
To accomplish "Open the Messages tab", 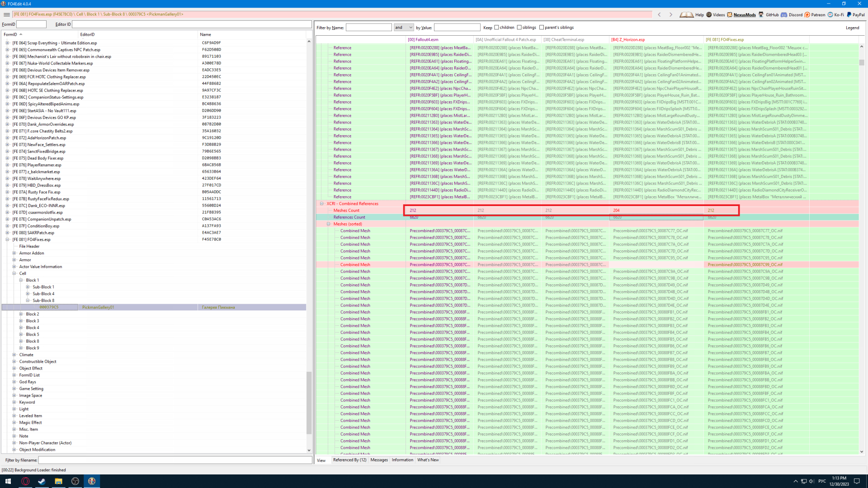I will pos(379,460).
